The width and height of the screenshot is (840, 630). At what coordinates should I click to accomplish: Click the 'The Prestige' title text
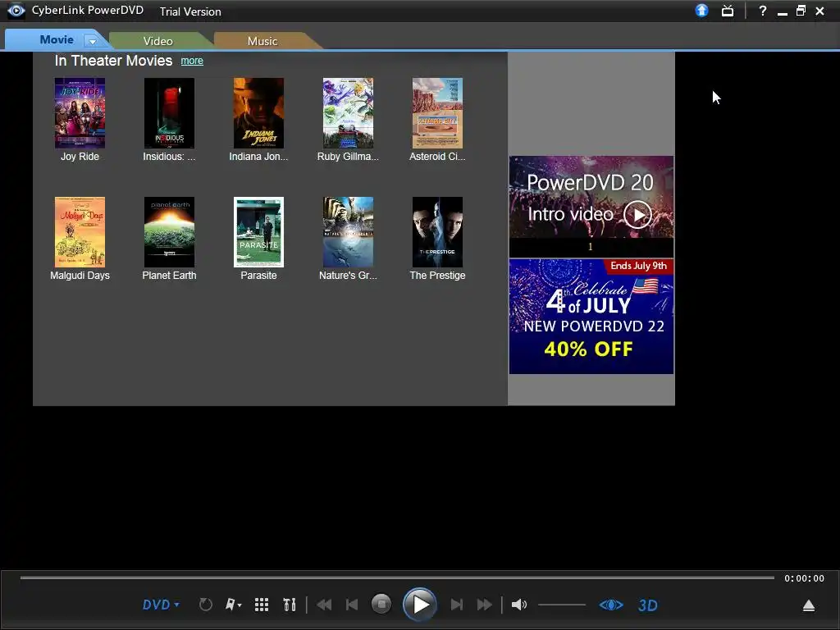[438, 276]
